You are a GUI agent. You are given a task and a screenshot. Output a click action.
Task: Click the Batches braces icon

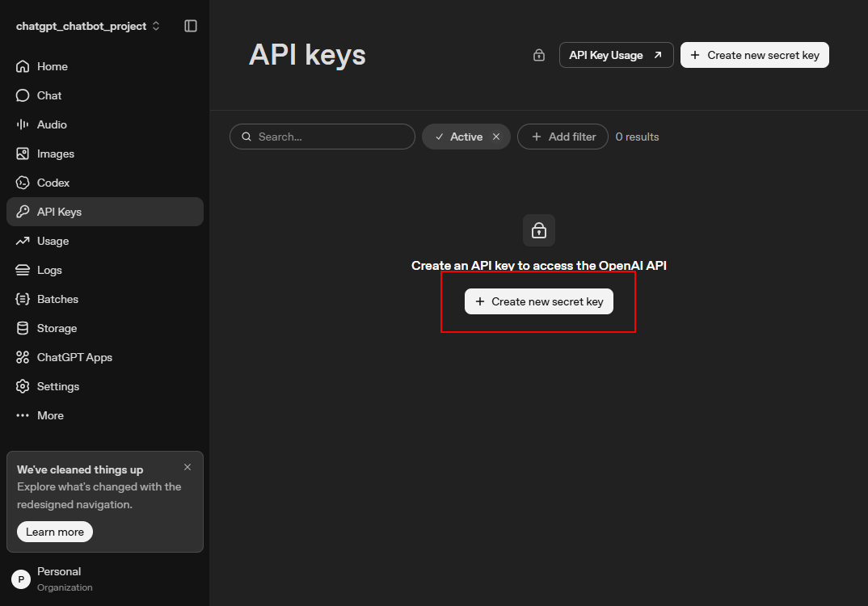[x=23, y=300]
